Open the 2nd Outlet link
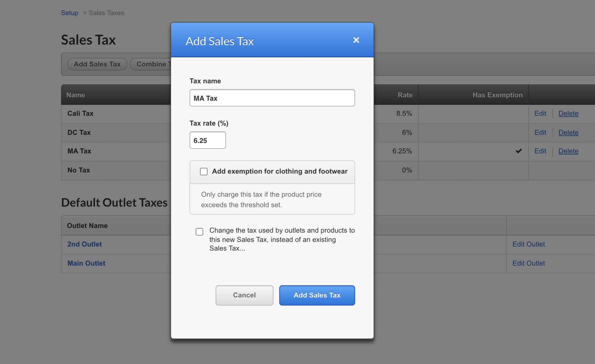The image size is (595, 364). click(85, 244)
